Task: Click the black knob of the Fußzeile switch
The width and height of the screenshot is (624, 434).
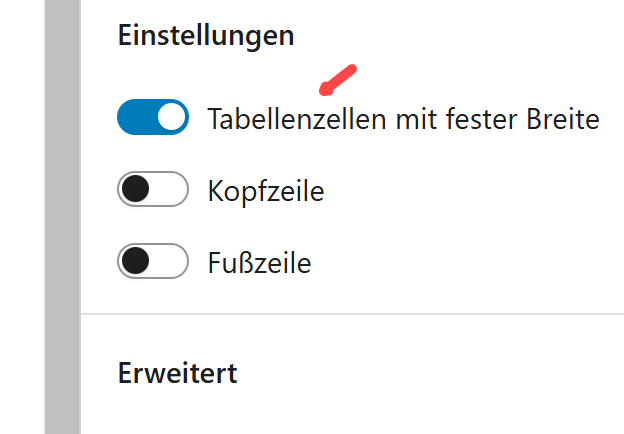Action: point(135,262)
